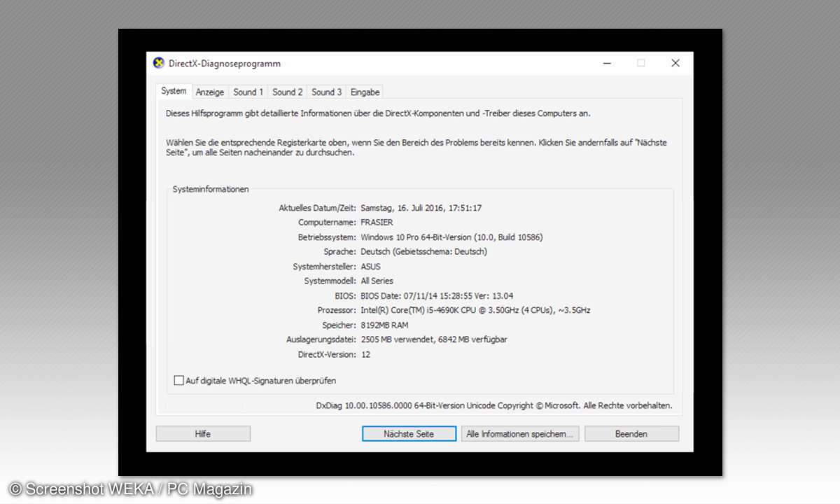
Task: Click the Systemhersteller value ASUS
Action: (x=371, y=266)
